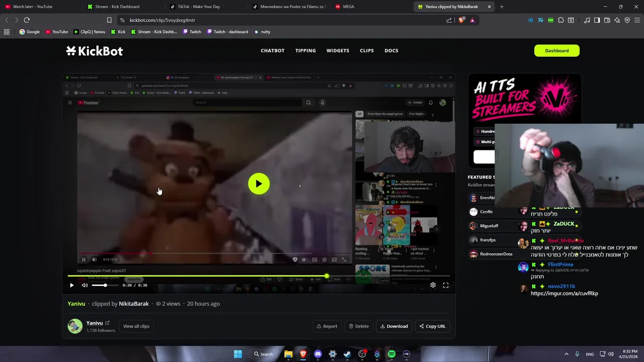Image resolution: width=644 pixels, height=362 pixels.
Task: Open Brave Wallet icon
Action: pos(607,20)
